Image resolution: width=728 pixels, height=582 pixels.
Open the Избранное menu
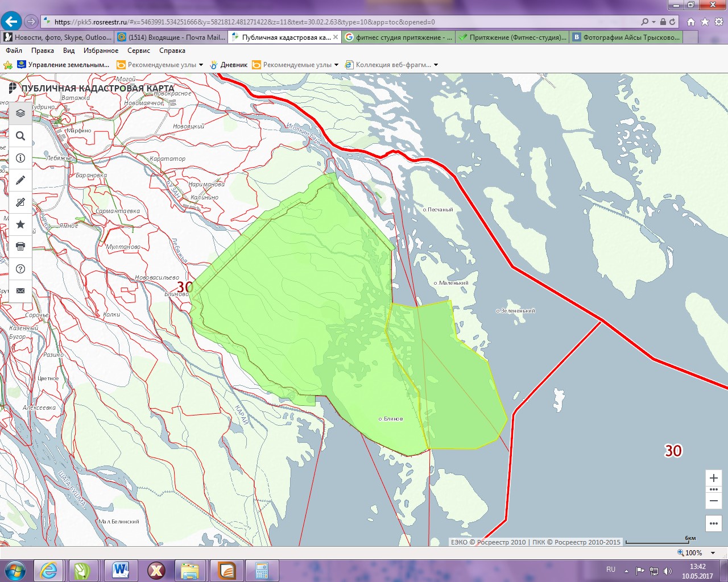[101, 51]
